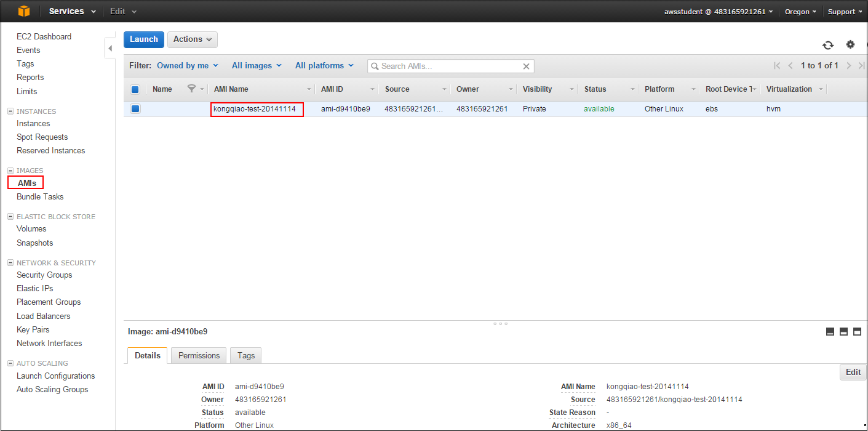The image size is (868, 431).
Task: Click the funnel filter icon in the Name column
Action: tap(191, 89)
